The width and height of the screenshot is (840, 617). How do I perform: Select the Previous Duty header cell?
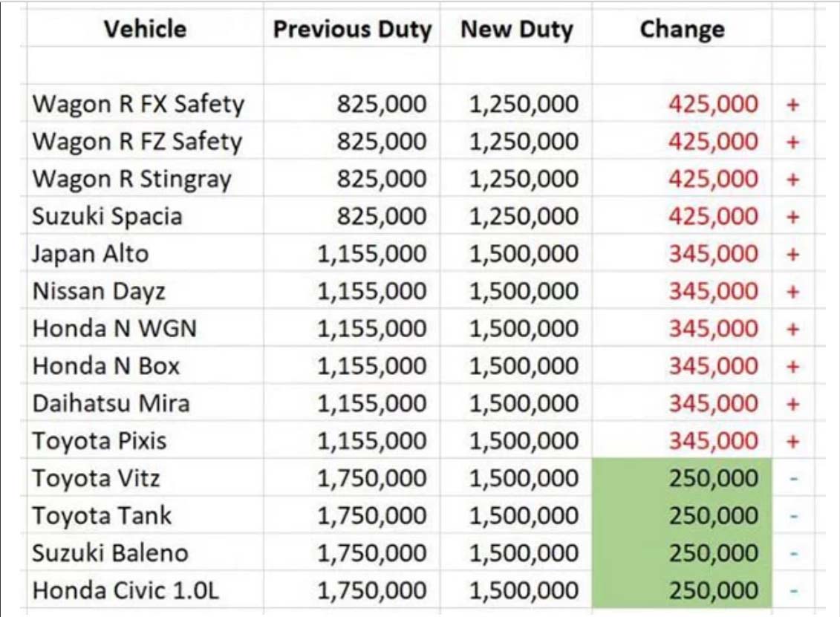(352, 30)
